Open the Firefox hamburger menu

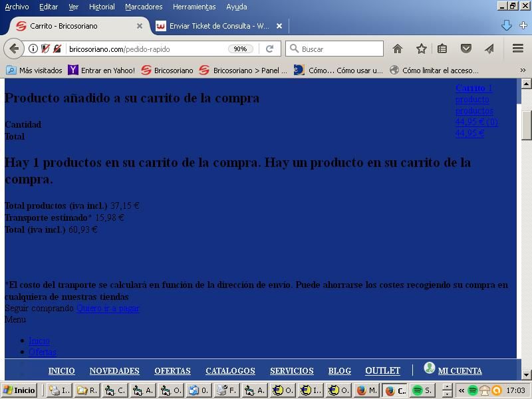click(x=518, y=49)
